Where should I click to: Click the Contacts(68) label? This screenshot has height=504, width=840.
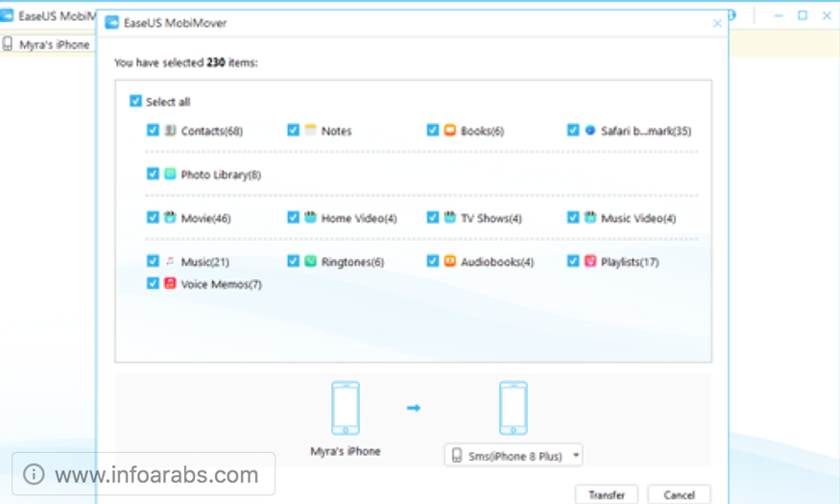tap(211, 132)
